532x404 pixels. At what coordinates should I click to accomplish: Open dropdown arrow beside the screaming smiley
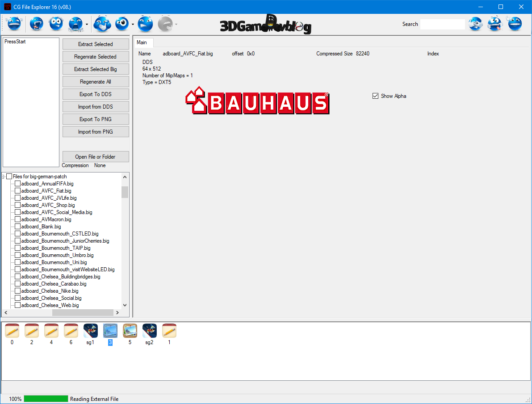[x=87, y=25]
